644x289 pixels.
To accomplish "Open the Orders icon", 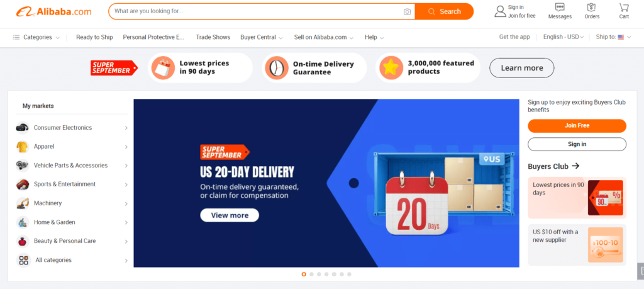I will (x=591, y=7).
